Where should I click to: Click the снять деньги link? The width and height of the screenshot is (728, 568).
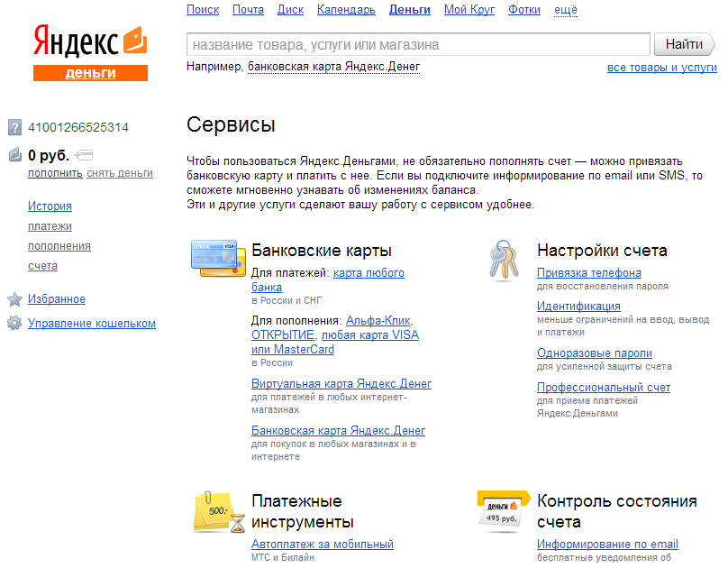point(120,173)
